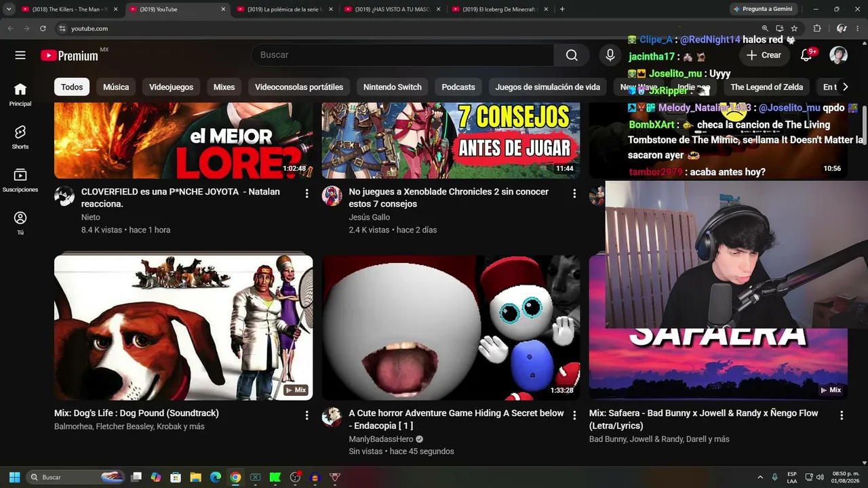Open the Dog's Life mix thumbnail

pyautogui.click(x=184, y=327)
